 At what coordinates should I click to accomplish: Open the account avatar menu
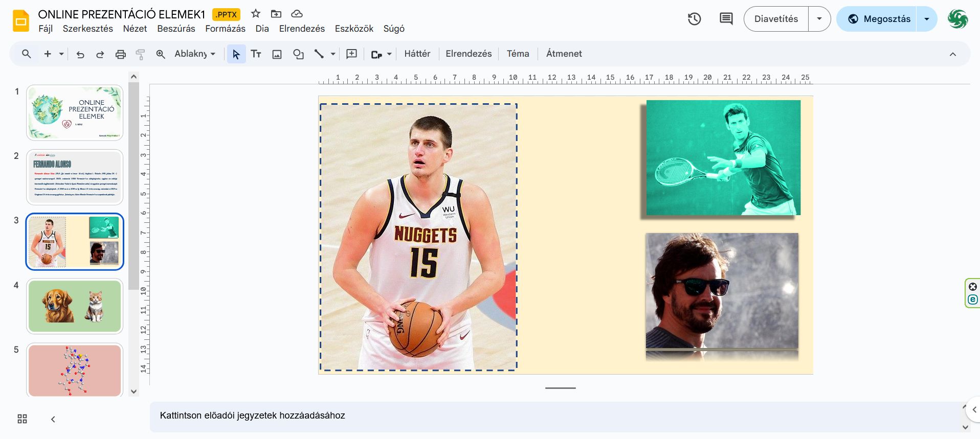[957, 19]
